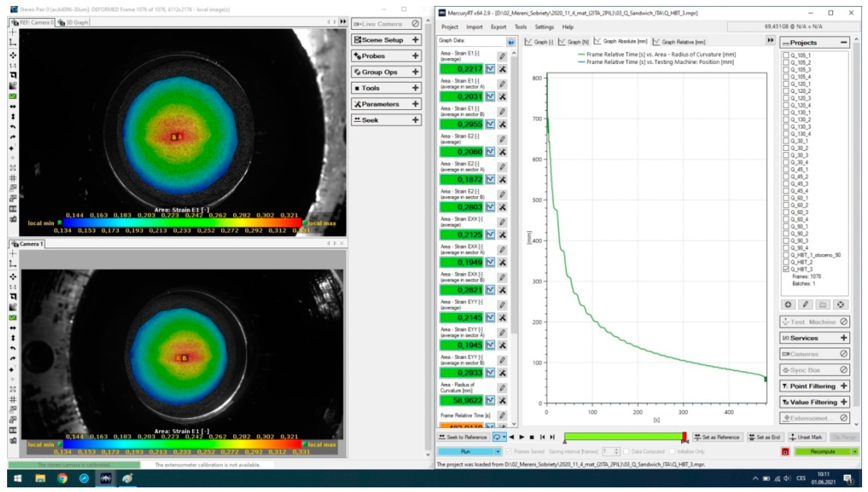Click the edit pencil for Radius of Curvature
Viewport: 868px width, 492px height.
pyautogui.click(x=502, y=388)
